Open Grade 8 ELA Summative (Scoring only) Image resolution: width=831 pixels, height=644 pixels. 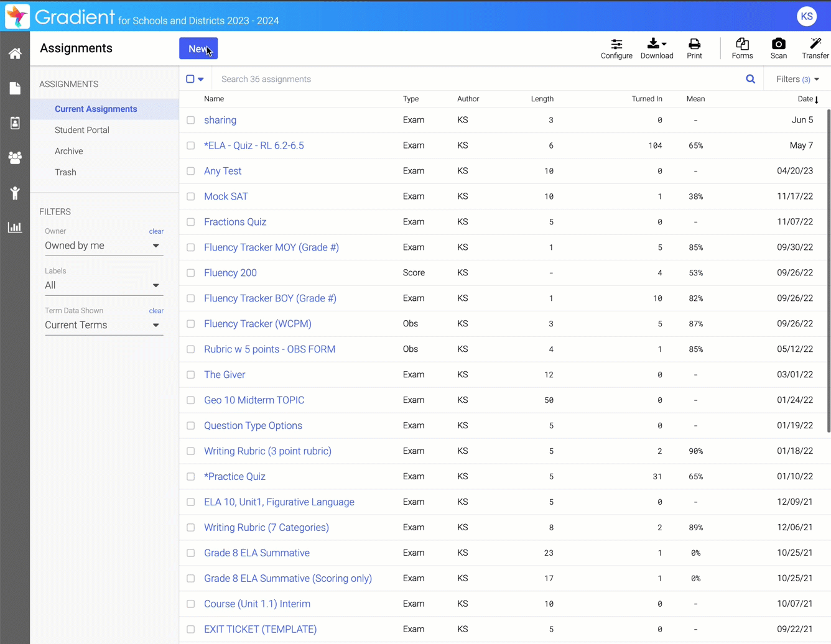(288, 578)
